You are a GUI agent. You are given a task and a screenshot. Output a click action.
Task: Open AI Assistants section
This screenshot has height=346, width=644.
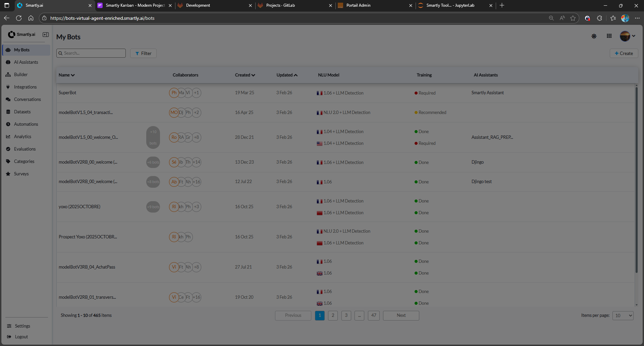pos(26,62)
